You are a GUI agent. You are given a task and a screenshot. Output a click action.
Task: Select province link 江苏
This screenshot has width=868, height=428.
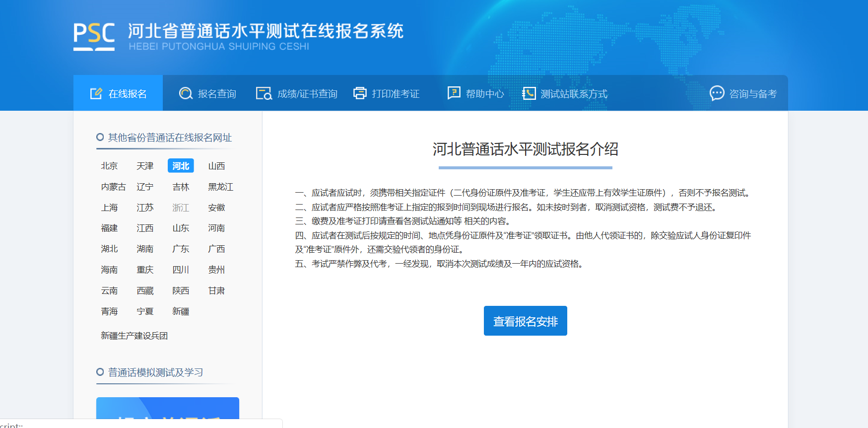coord(145,208)
